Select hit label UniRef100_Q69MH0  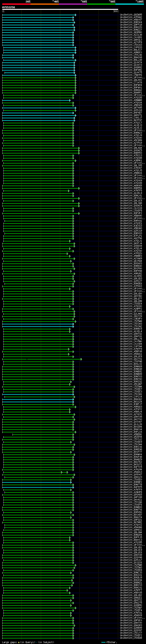pyautogui.click(x=131, y=32)
